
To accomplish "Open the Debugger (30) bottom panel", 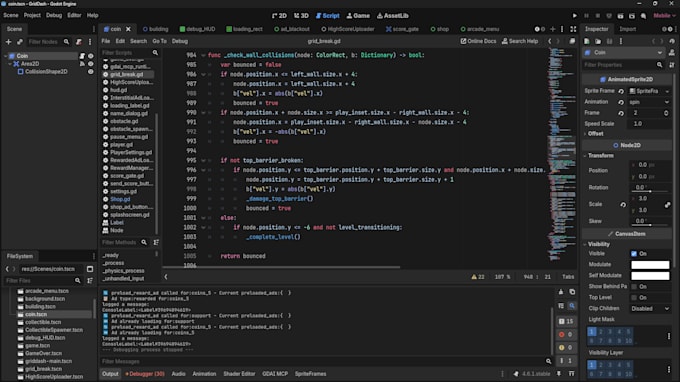I will pyautogui.click(x=145, y=374).
